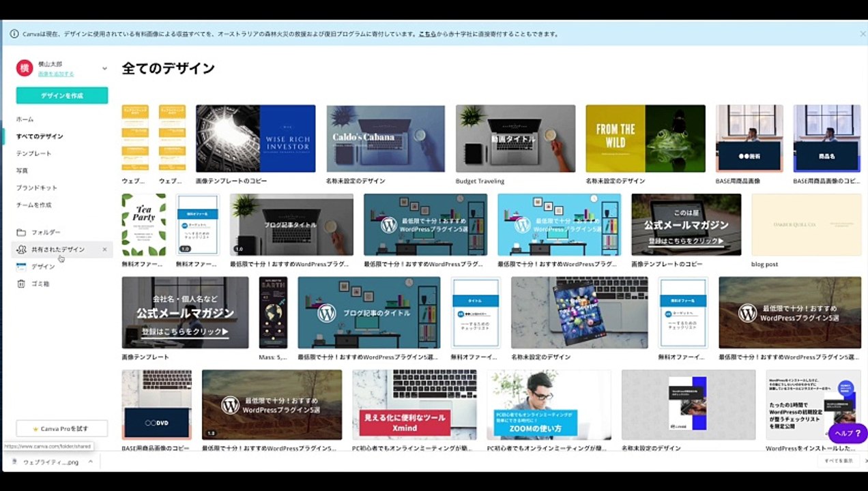Click 画像を追加する link under username
Image resolution: width=868 pixels, height=491 pixels.
click(x=56, y=74)
